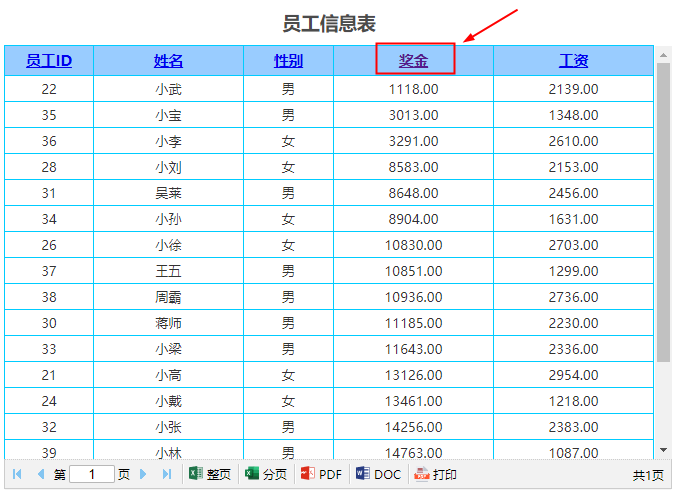Sort by 性别 column header

tap(288, 61)
